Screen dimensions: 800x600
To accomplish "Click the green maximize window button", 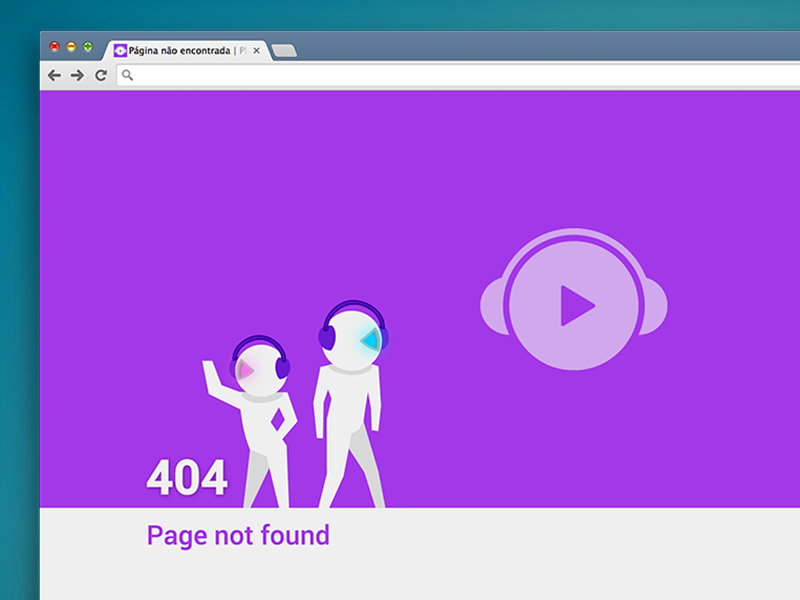I will 88,47.
